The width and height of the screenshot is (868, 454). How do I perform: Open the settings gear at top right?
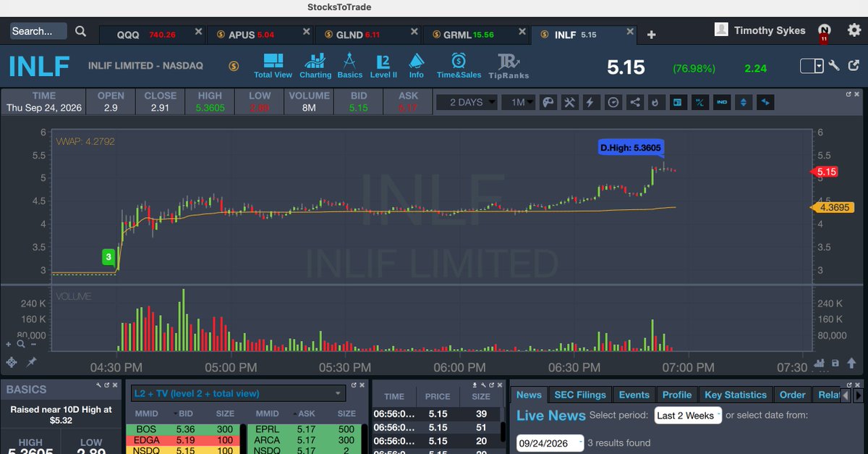[854, 30]
